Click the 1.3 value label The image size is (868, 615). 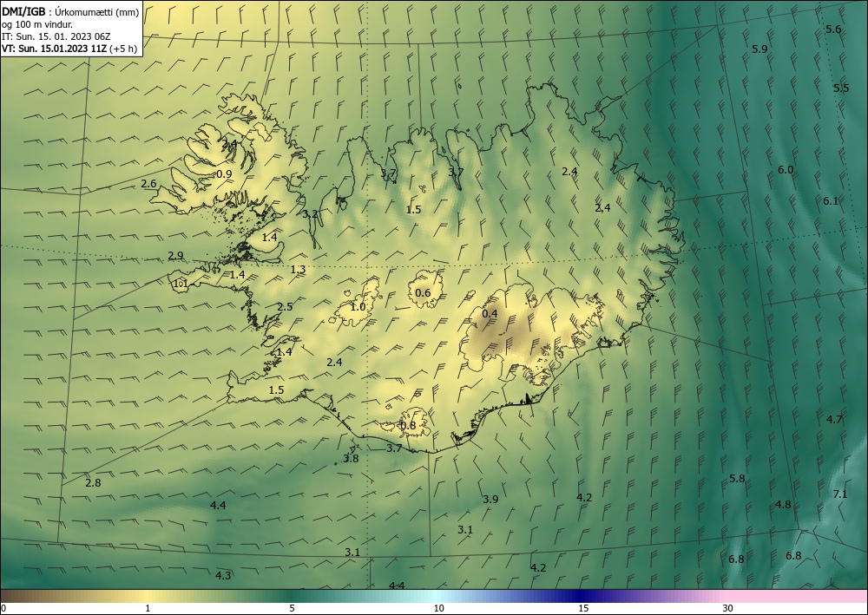coord(298,270)
